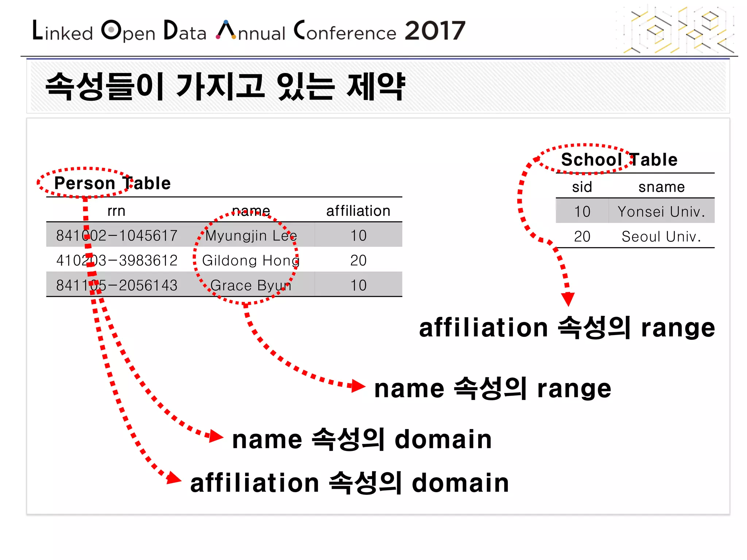Select rrn cell '841105-2056143'
The width and height of the screenshot is (747, 560).
click(x=117, y=285)
